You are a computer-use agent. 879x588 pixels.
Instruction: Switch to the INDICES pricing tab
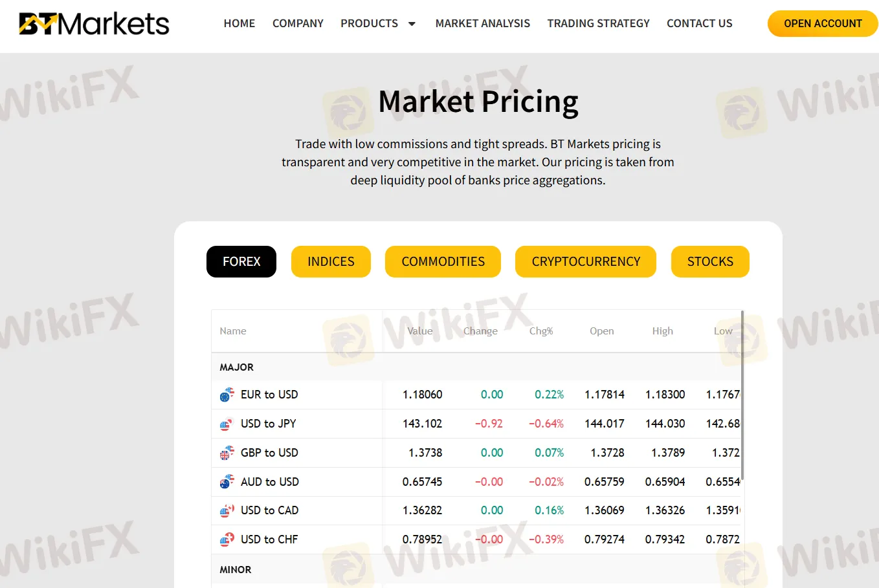pyautogui.click(x=331, y=261)
